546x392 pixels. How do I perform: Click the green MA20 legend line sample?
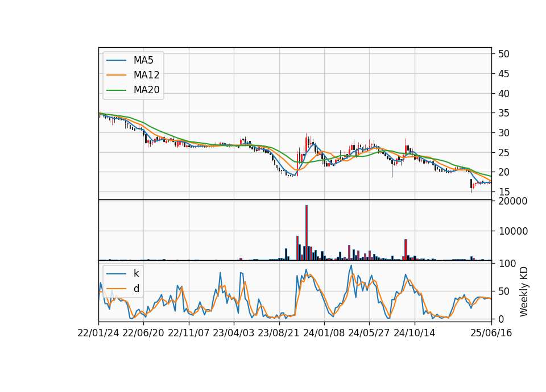pos(116,90)
